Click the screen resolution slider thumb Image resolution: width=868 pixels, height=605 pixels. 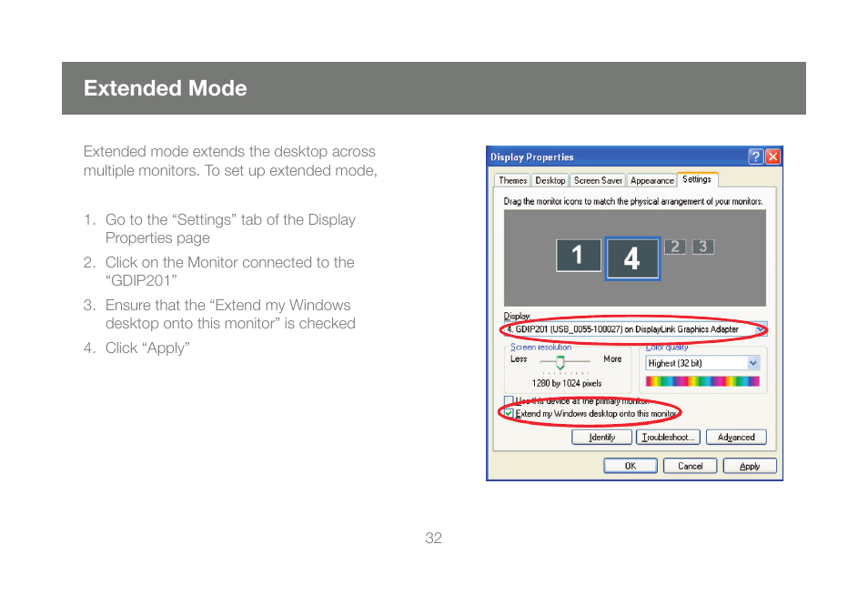click(560, 363)
